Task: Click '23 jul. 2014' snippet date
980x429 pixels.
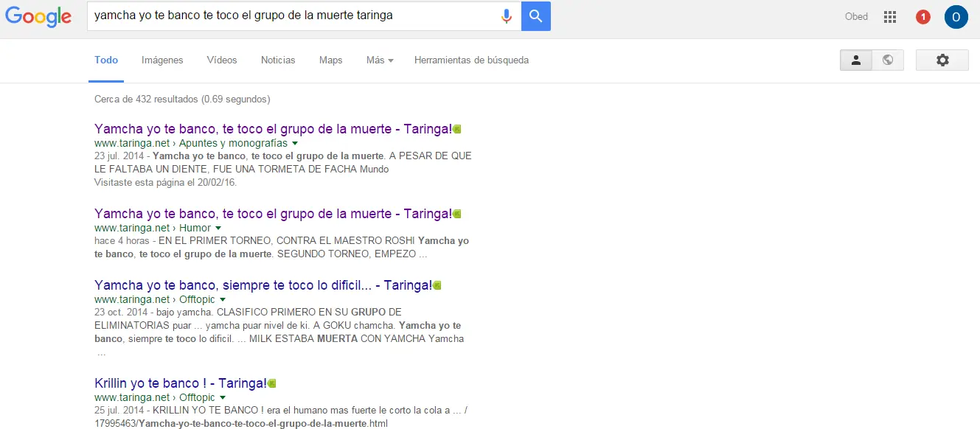Action: (119, 156)
